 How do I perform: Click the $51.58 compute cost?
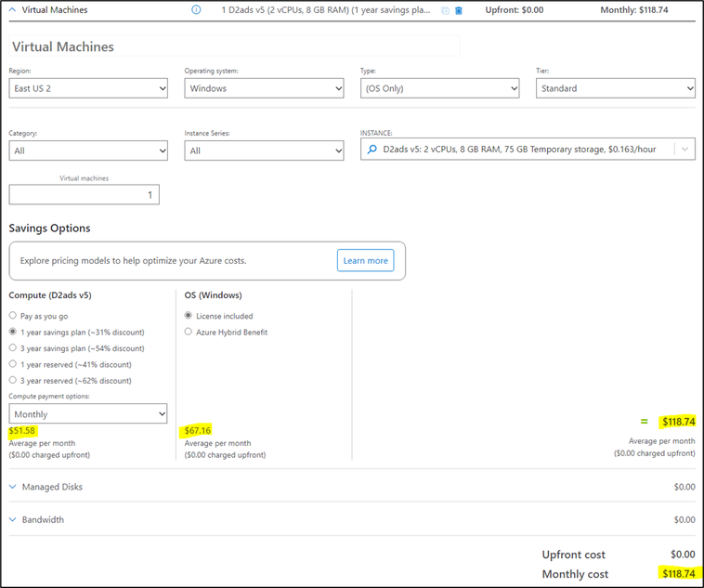click(x=22, y=431)
